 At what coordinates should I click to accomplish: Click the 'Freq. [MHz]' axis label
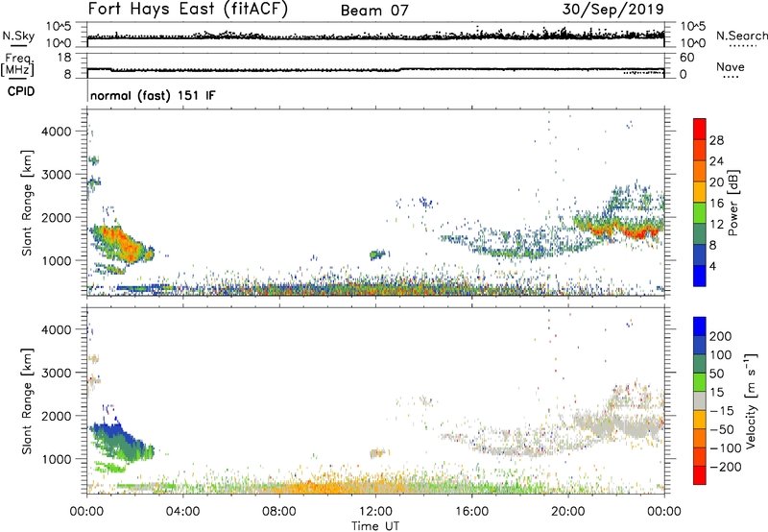pyautogui.click(x=17, y=65)
